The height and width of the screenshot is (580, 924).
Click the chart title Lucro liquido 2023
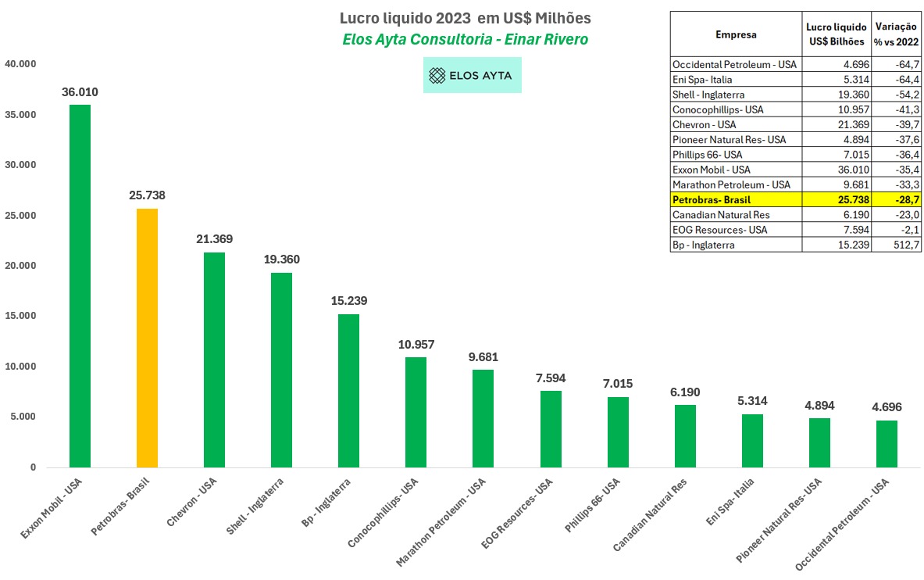point(465,18)
